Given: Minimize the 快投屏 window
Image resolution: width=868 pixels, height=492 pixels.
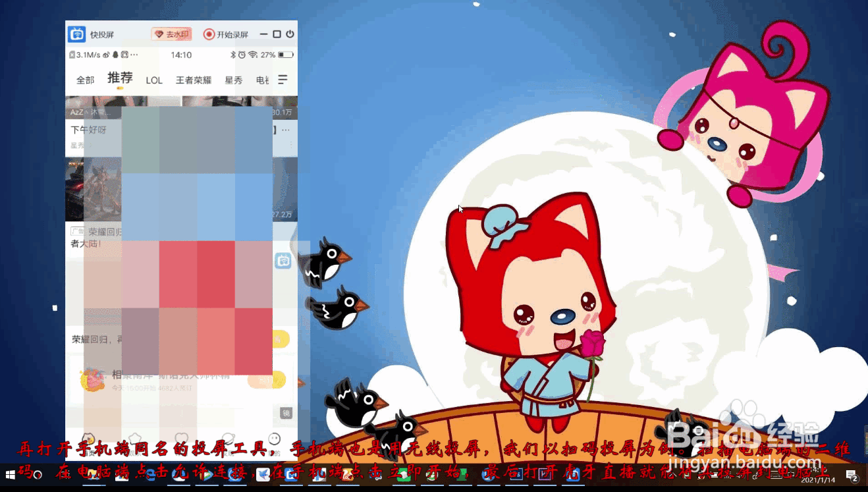Looking at the screenshot, I should (263, 34).
